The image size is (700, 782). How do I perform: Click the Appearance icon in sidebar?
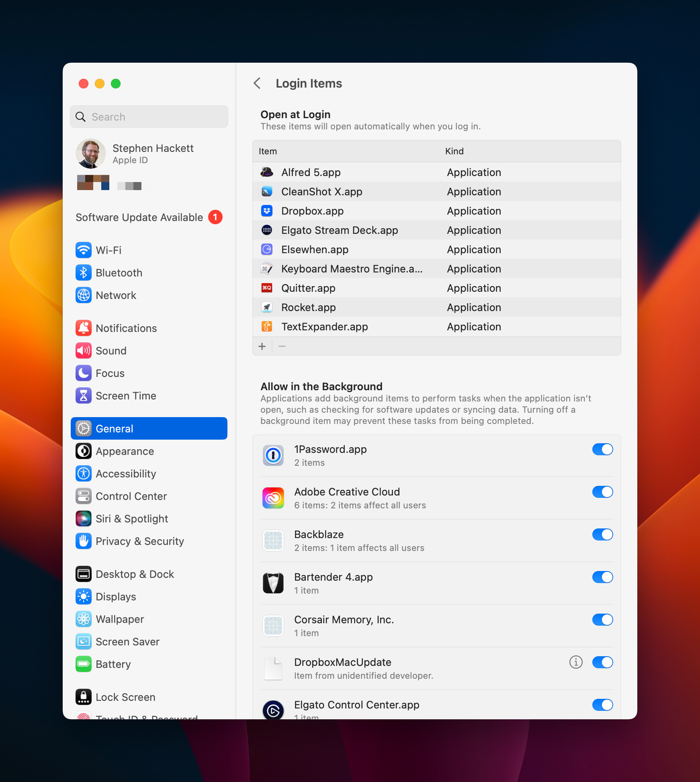coord(84,451)
